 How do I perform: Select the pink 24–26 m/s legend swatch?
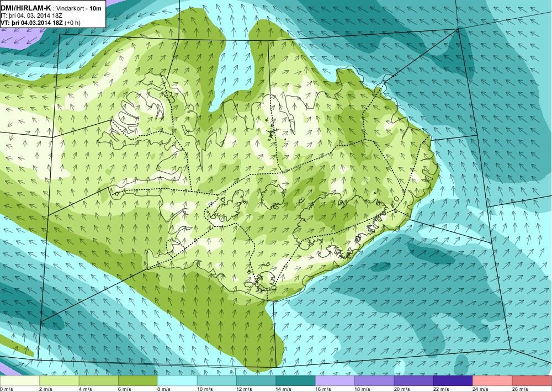tap(493, 381)
